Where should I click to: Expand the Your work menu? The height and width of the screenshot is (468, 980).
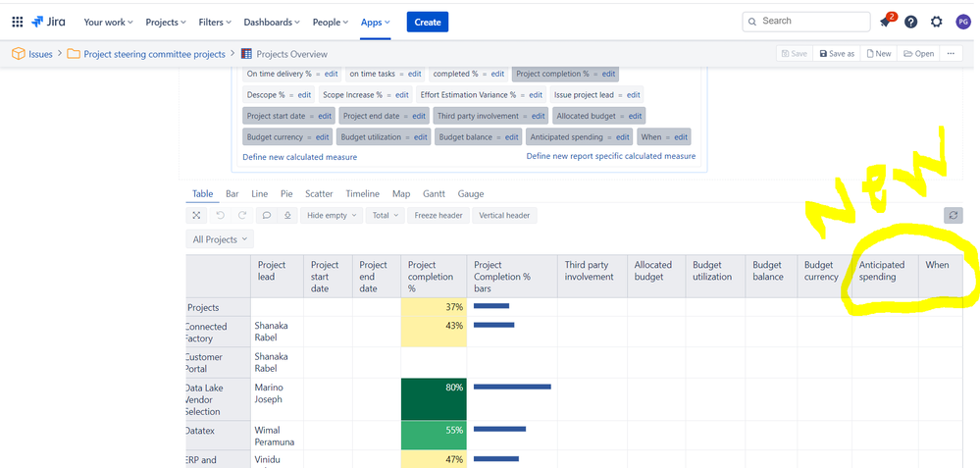[109, 22]
